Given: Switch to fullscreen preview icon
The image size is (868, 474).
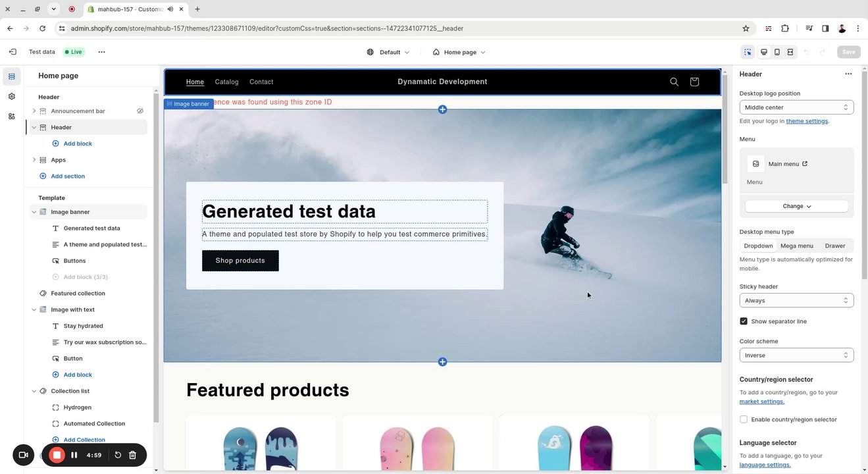Looking at the screenshot, I should pos(790,52).
